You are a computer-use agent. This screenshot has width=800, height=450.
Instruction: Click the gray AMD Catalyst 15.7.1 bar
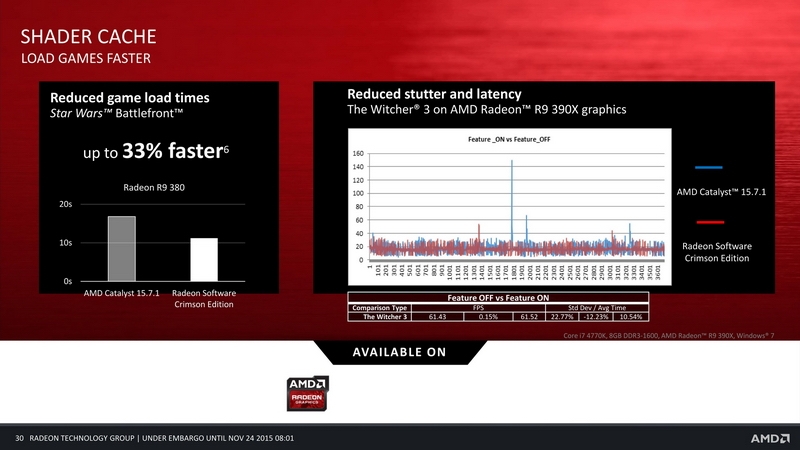(122, 248)
